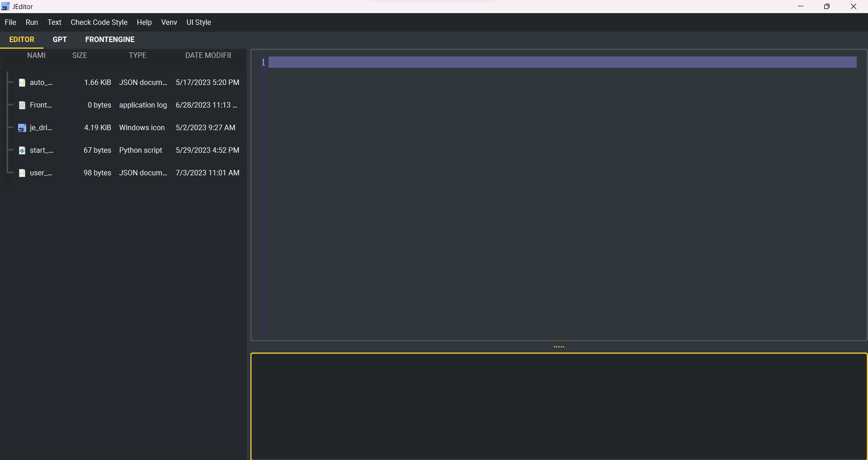Screen dimensions: 868x460
Task: Open the Check Code Style menu
Action: point(99,22)
